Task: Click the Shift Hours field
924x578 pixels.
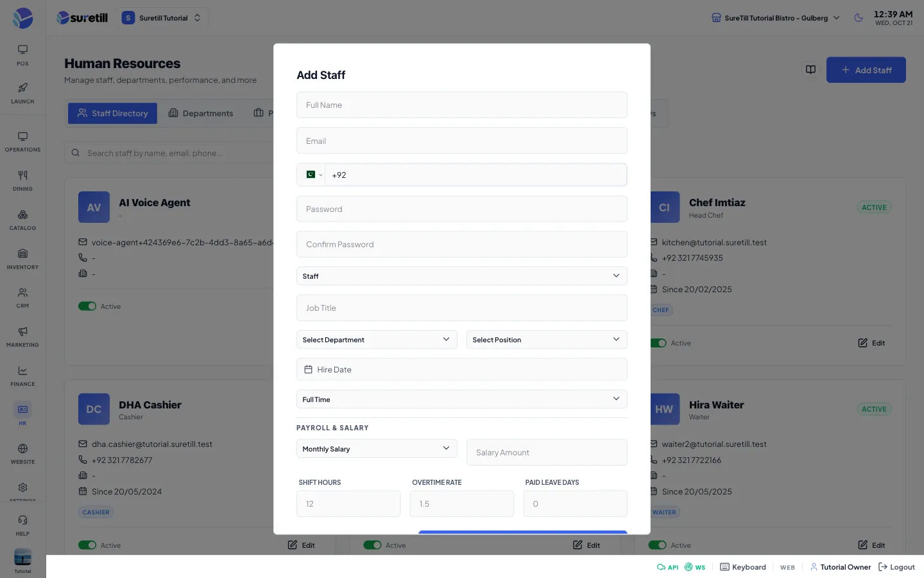Action: [x=348, y=504]
